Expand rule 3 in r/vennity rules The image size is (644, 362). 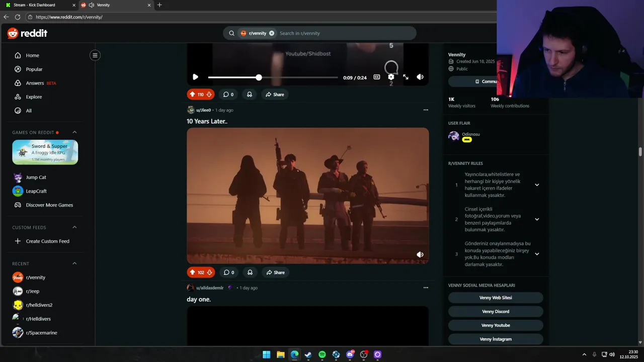(x=537, y=254)
